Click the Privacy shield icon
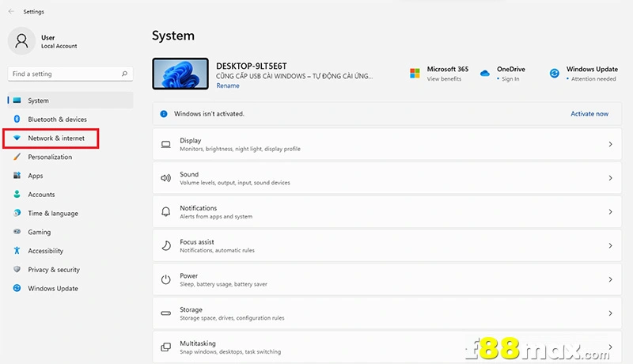633x364 pixels. click(x=17, y=269)
